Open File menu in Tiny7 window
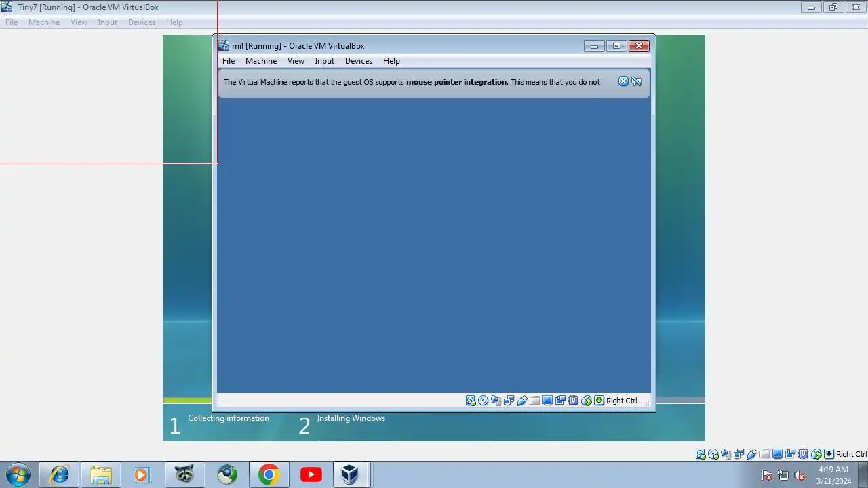The height and width of the screenshot is (488, 868). click(12, 22)
